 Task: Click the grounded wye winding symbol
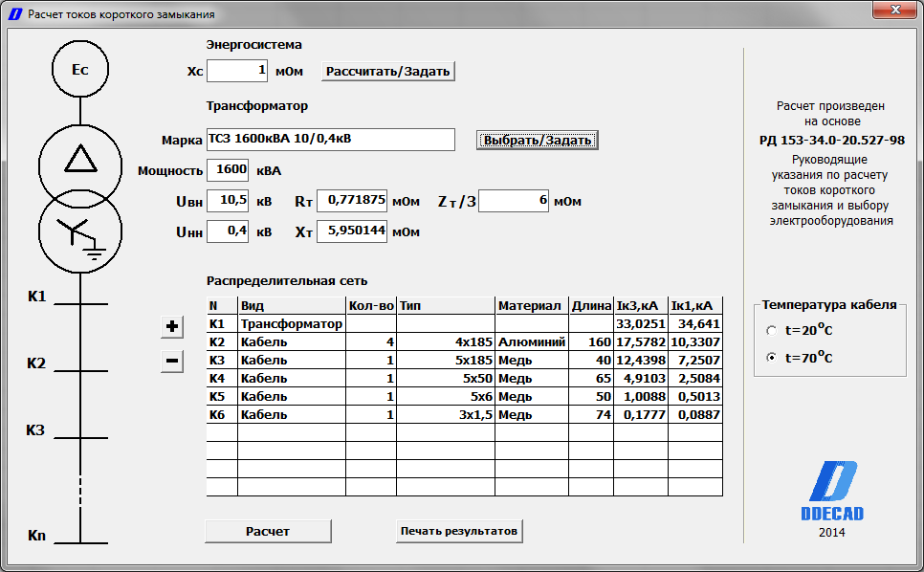pos(80,231)
